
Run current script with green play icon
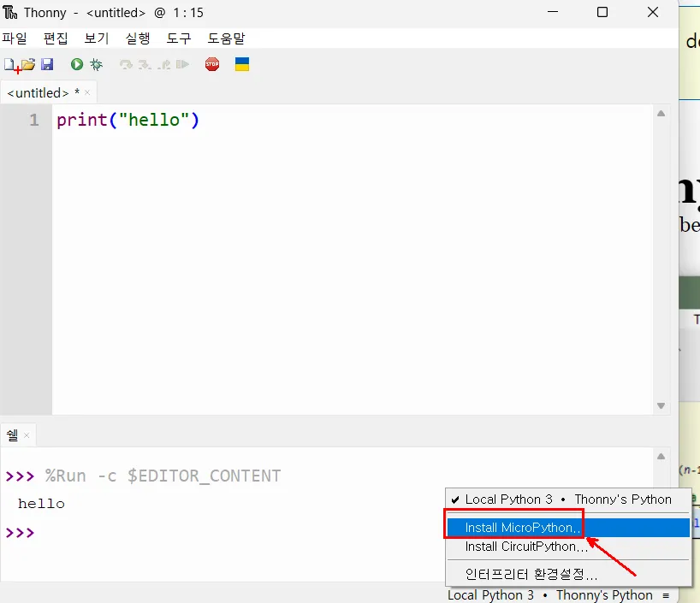click(x=77, y=65)
